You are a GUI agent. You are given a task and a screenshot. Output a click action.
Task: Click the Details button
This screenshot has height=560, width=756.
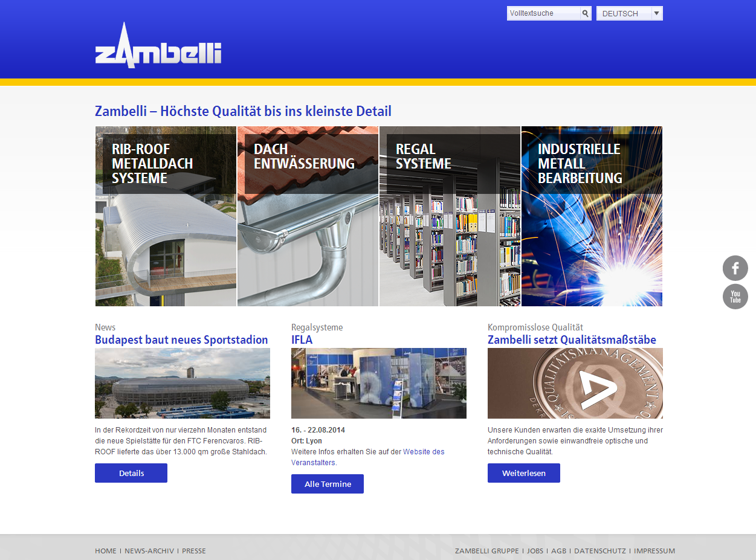[x=131, y=473]
